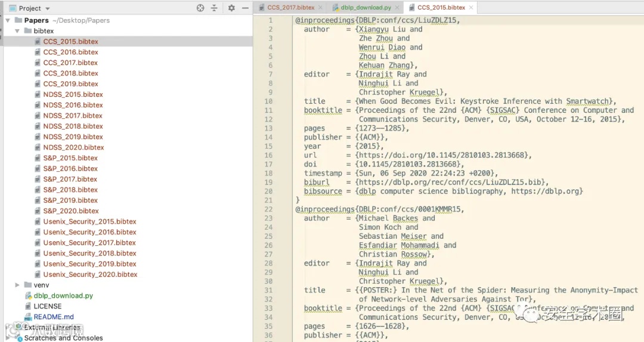This screenshot has height=342, width=644.
Task: Collapse the bibtex folder
Action: (17, 31)
